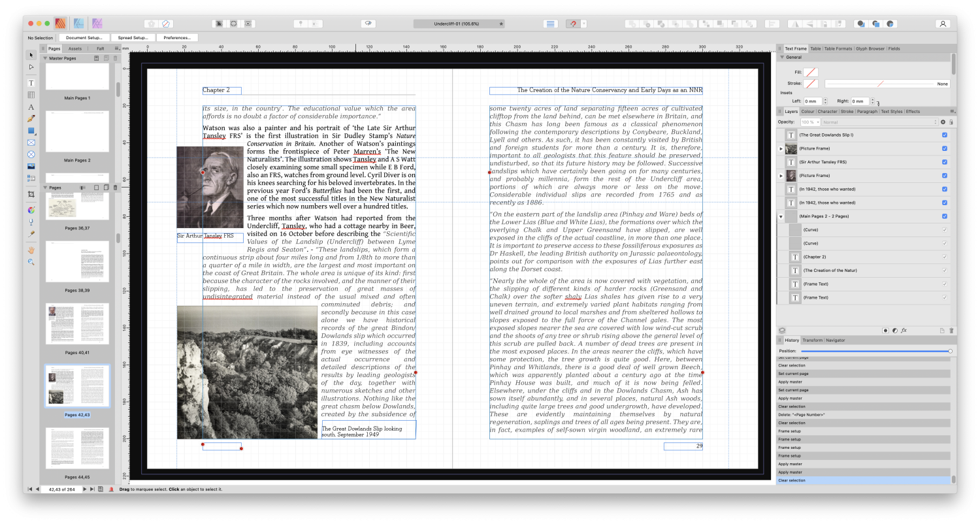The image size is (980, 524).
Task: Select the Picture Frame Rectangle tool
Action: pyautogui.click(x=31, y=142)
